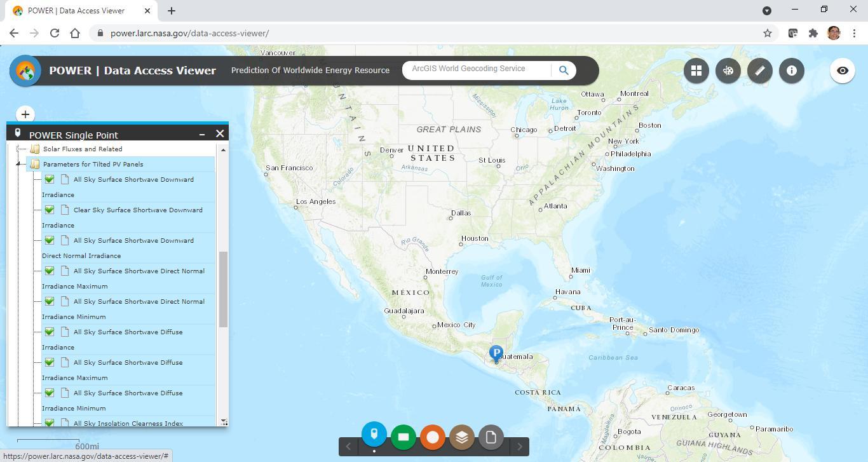The width and height of the screenshot is (868, 462).
Task: Open the Chrome profile avatar menu
Action: [x=834, y=33]
